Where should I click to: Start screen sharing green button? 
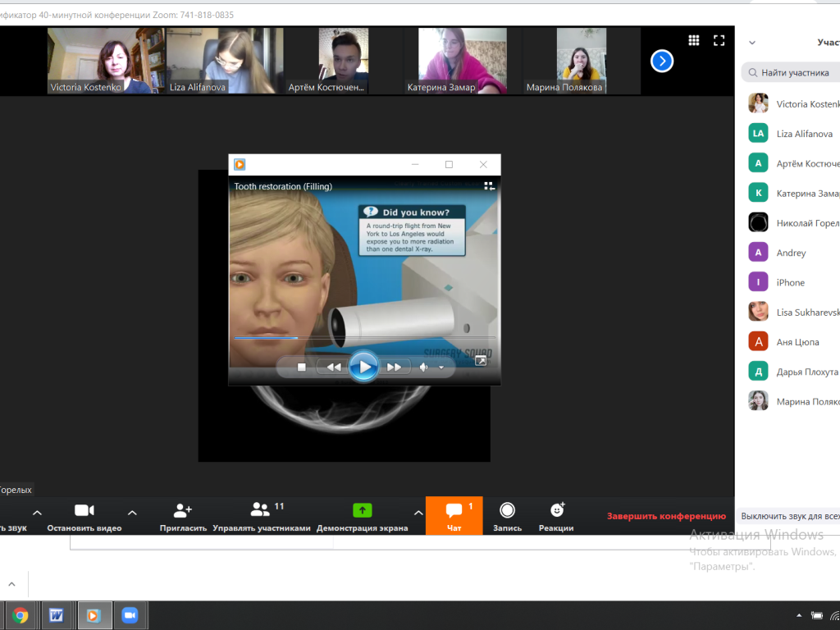[x=362, y=516]
